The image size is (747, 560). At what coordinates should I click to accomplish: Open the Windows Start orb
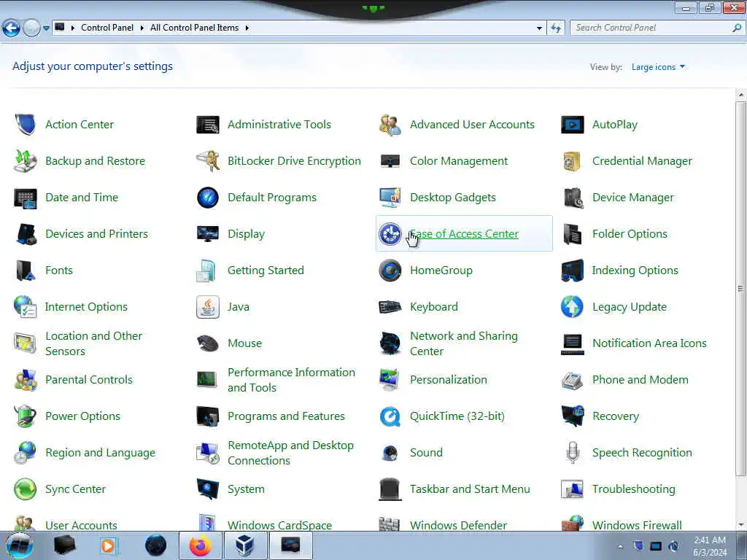tap(19, 545)
